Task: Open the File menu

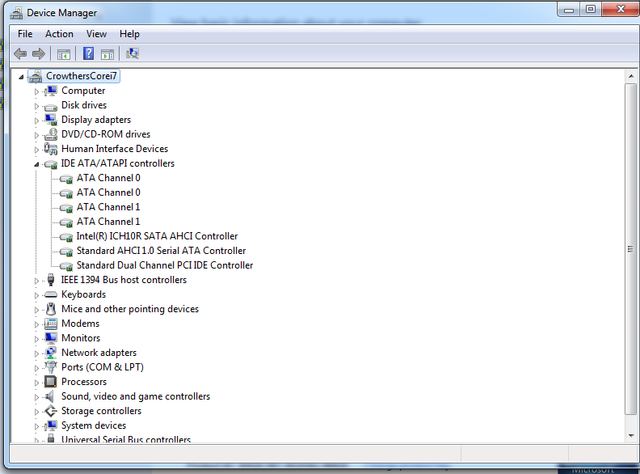Action: [25, 34]
